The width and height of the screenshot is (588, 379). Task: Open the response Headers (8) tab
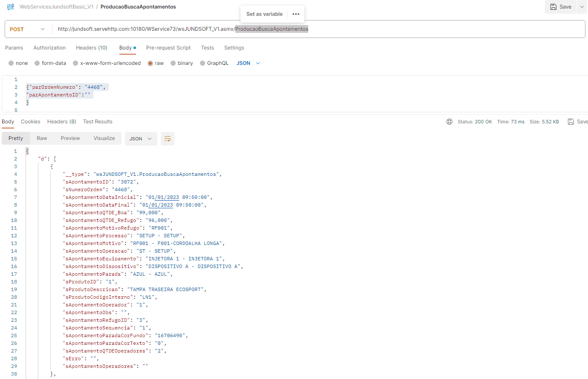(x=62, y=122)
